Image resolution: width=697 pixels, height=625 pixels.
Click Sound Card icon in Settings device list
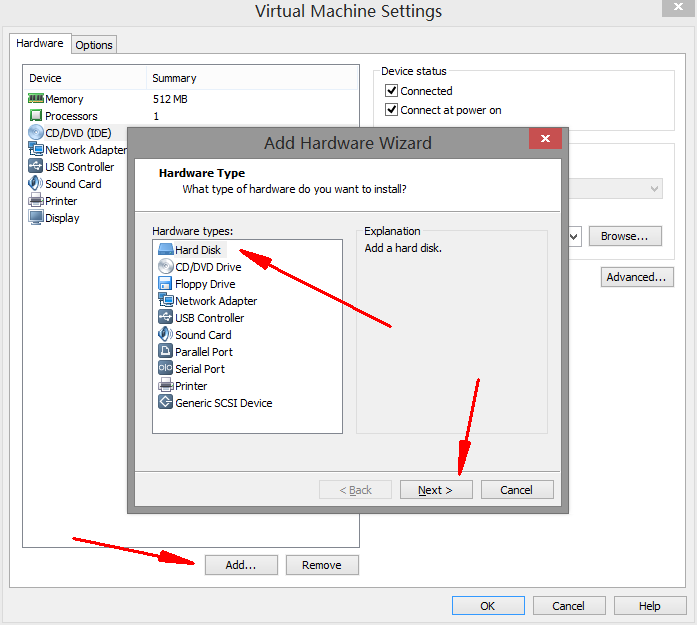pyautogui.click(x=36, y=183)
